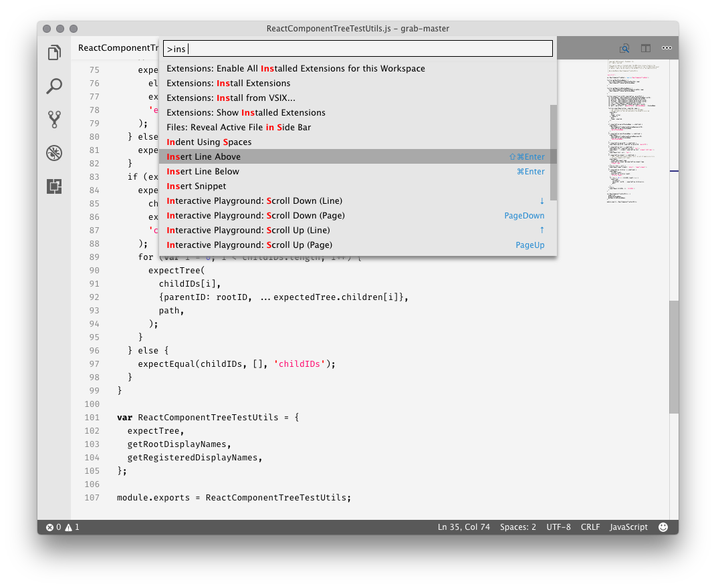Select Extensions: Install from VSIX command
This screenshot has height=588, width=716.
[x=354, y=98]
